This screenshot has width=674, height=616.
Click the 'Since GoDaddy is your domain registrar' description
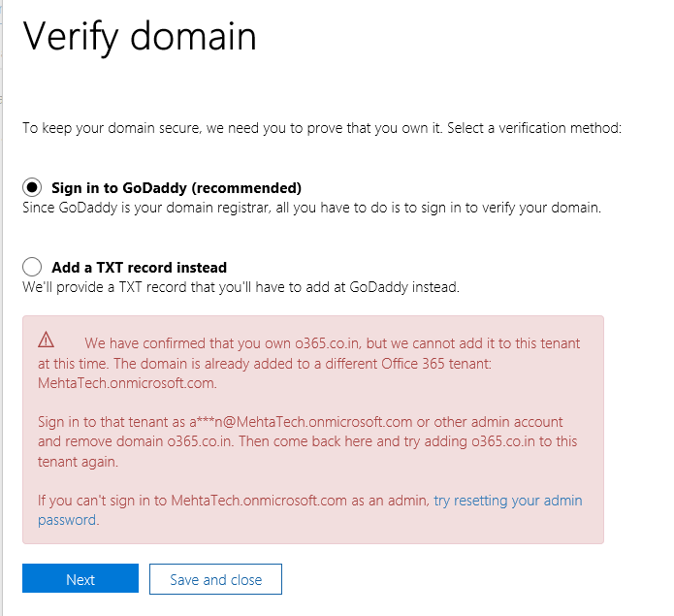click(311, 207)
